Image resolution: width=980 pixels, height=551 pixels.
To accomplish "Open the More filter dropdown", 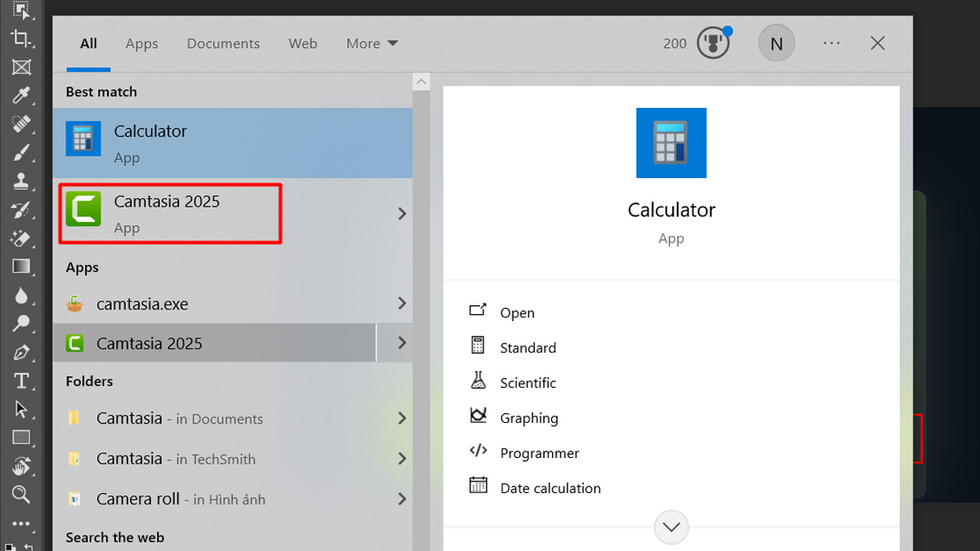I will pyautogui.click(x=372, y=44).
